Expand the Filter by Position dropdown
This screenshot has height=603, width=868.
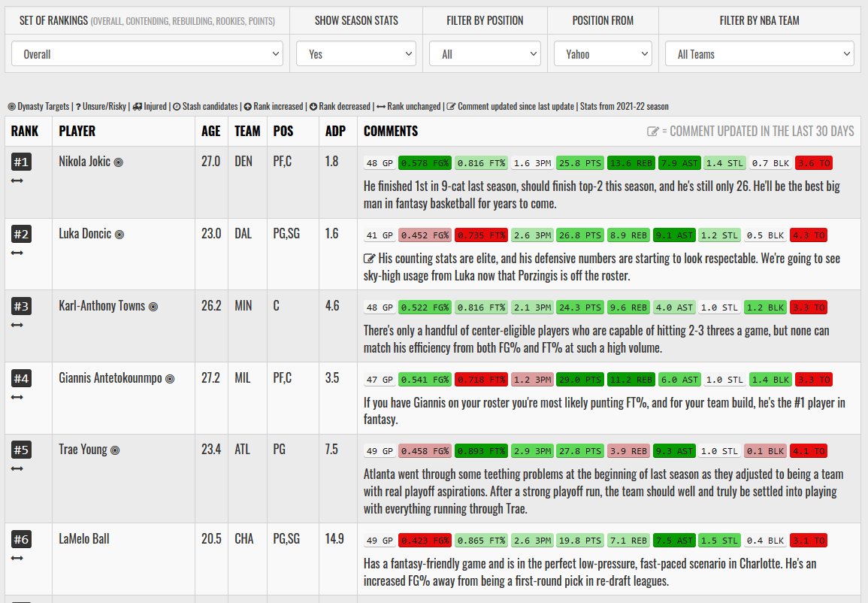[485, 53]
